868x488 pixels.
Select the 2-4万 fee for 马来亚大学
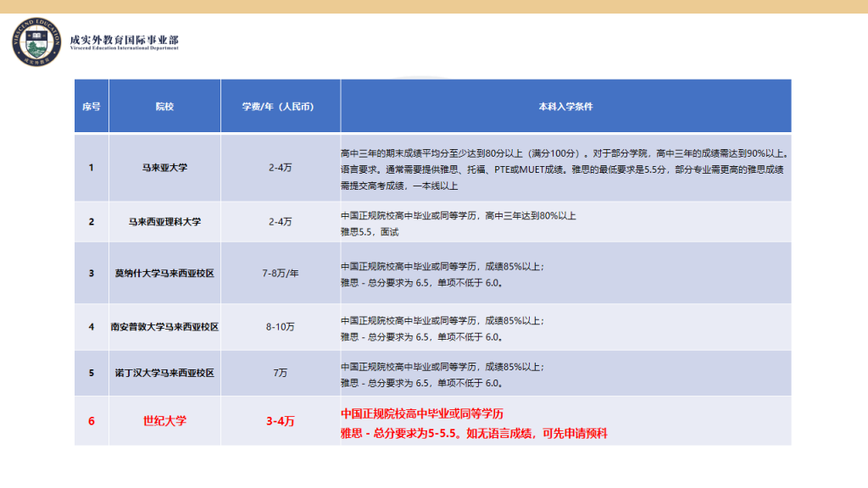[x=280, y=167]
